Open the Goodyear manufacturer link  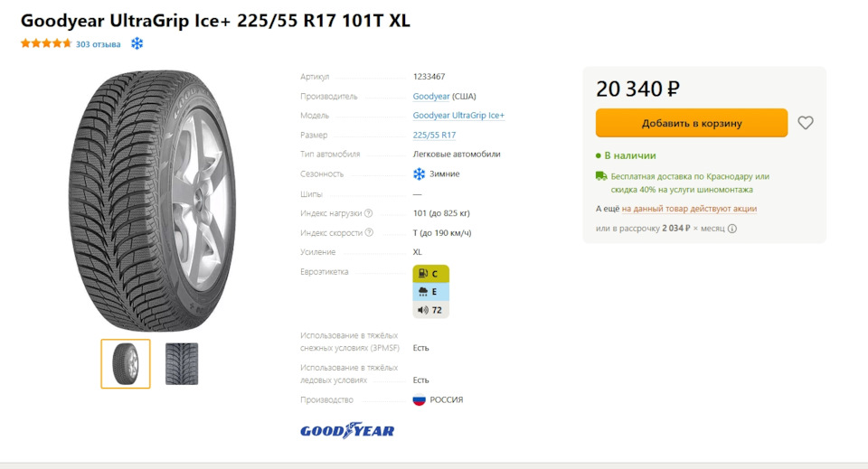tap(431, 96)
